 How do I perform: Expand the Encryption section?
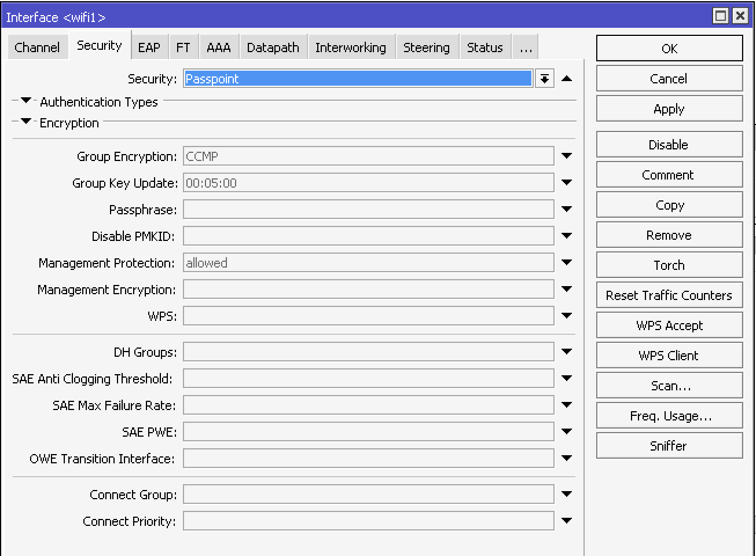click(x=25, y=122)
